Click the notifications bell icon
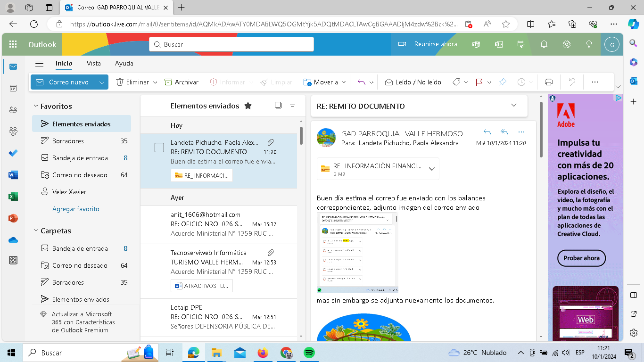Viewport: 644px width, 362px height. click(544, 44)
